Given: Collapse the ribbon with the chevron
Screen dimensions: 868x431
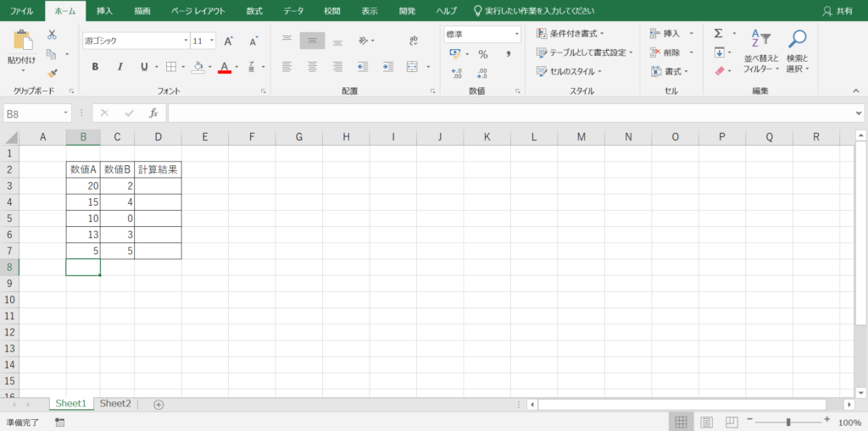Looking at the screenshot, I should 856,91.
